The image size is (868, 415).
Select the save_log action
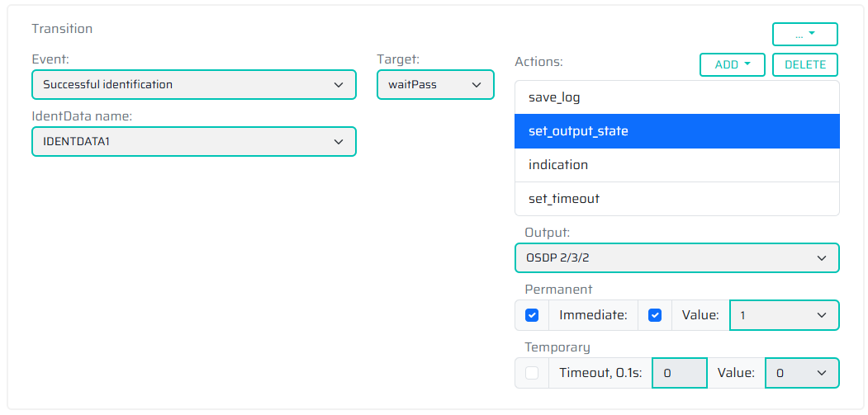coord(676,97)
